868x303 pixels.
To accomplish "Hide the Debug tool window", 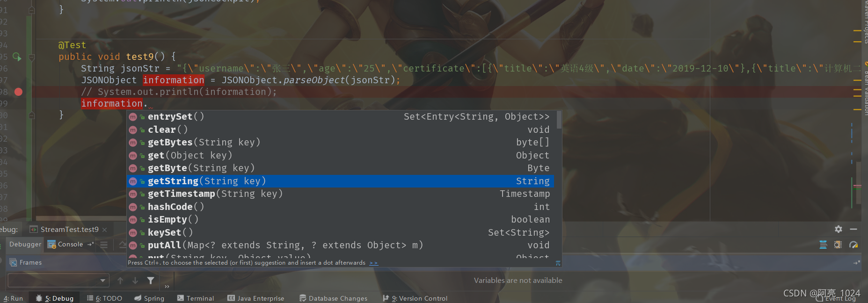I will pos(853,229).
